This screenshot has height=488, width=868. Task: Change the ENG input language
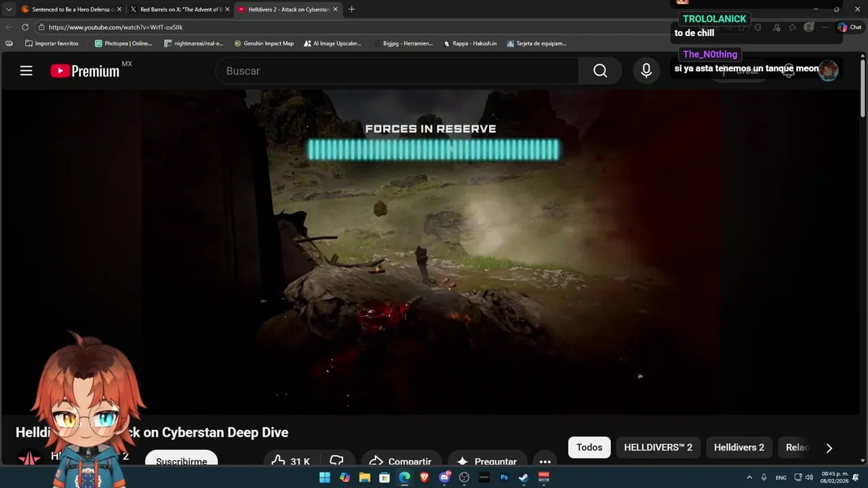click(x=781, y=477)
